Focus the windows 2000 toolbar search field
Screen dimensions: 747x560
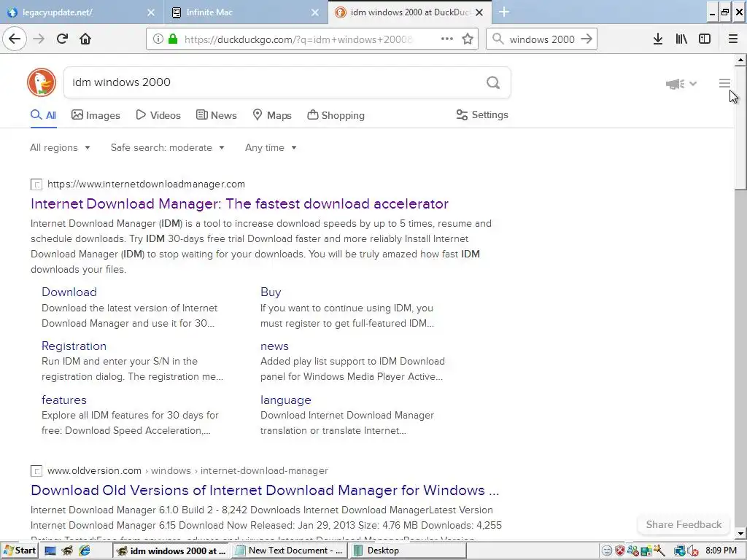click(x=542, y=39)
